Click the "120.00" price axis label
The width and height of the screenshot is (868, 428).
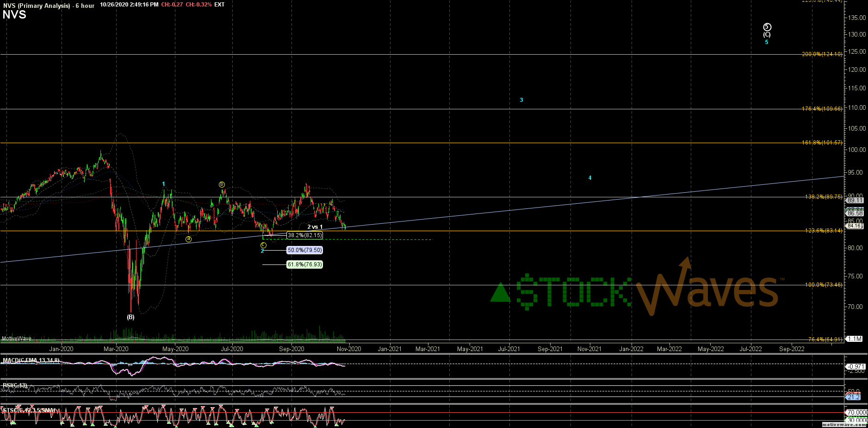pos(857,69)
